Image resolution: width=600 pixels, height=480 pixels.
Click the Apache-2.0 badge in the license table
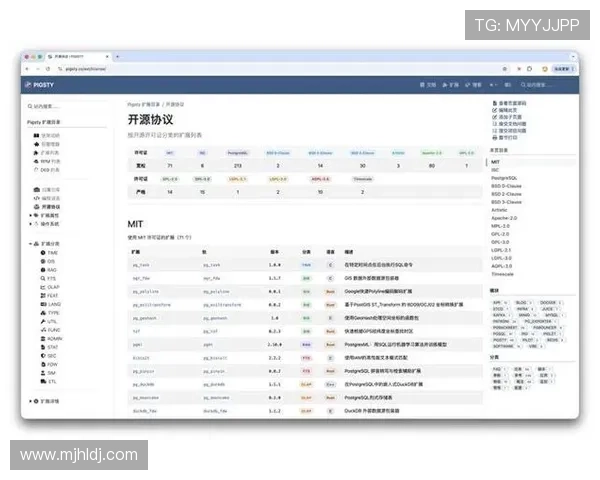pos(432,153)
